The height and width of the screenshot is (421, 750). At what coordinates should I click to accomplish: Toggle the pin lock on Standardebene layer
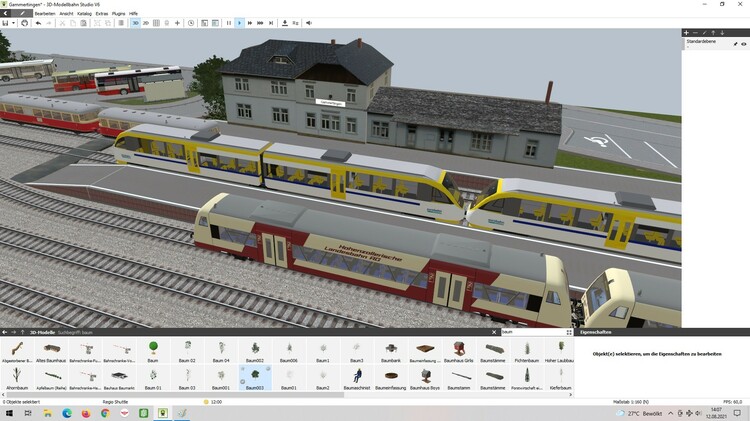tap(736, 44)
